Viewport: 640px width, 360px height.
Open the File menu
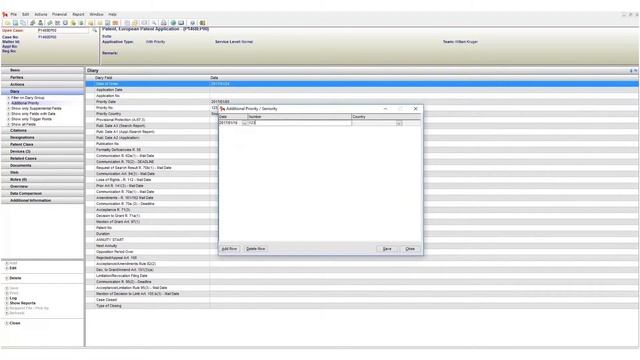pos(14,14)
